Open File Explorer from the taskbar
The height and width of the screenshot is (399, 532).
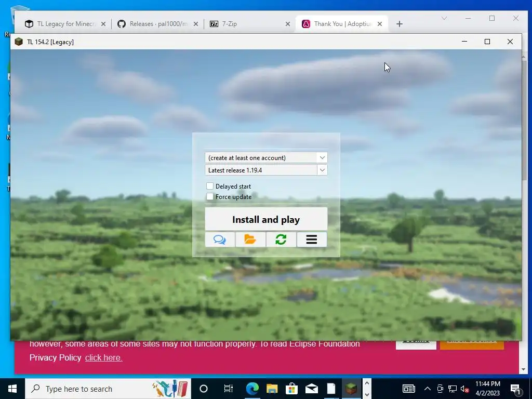click(x=272, y=389)
